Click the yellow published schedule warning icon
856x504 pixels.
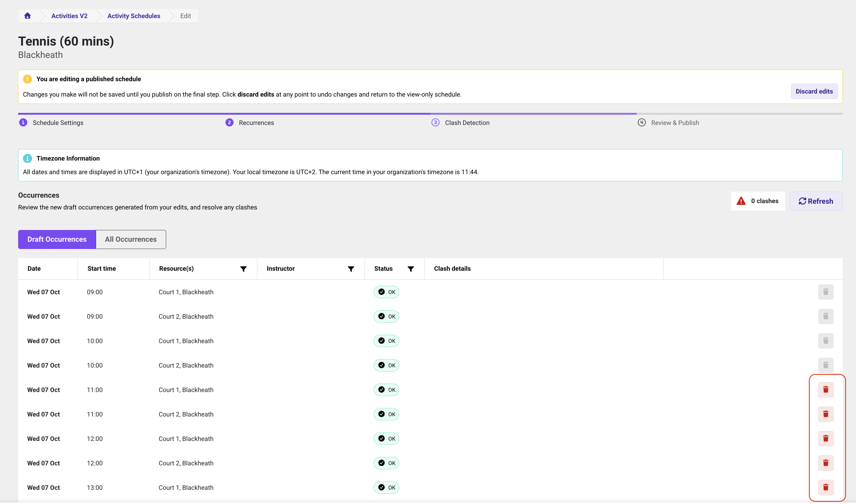[27, 79]
